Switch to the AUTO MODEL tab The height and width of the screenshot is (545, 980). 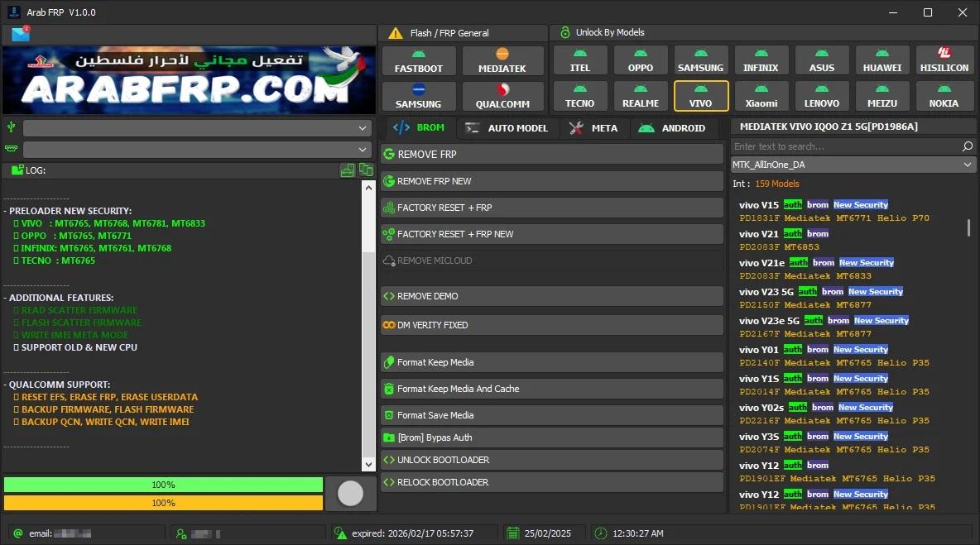click(x=507, y=128)
